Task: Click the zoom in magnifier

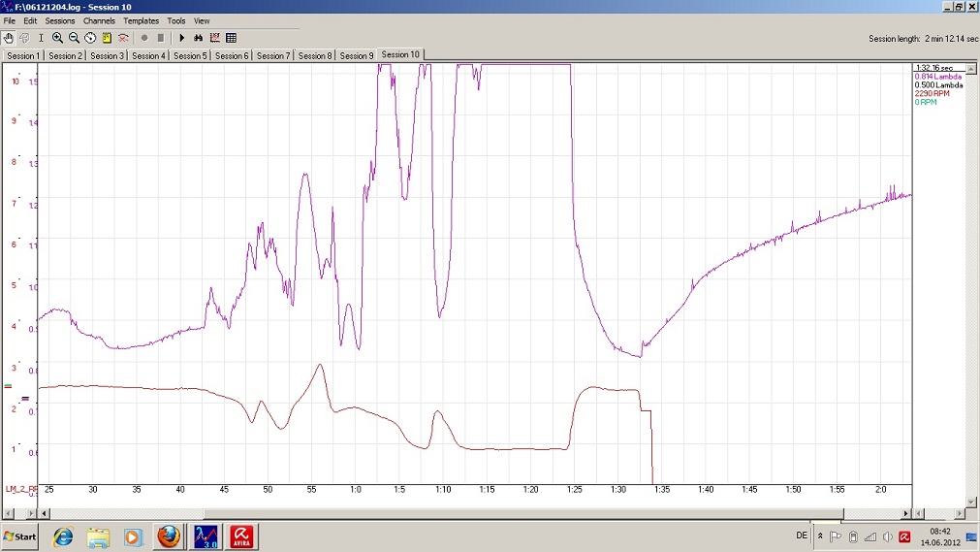Action: (x=57, y=38)
